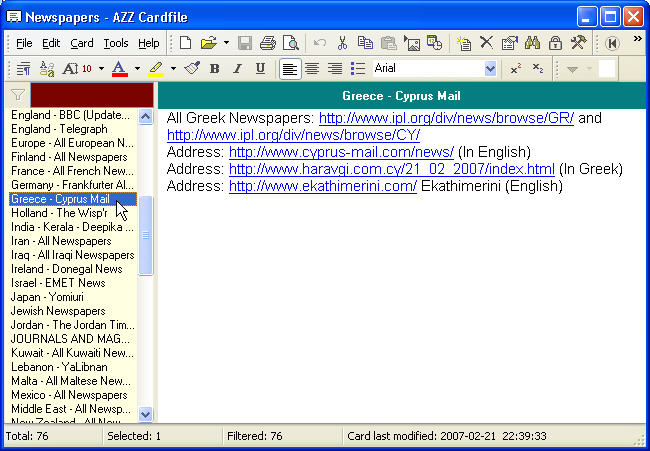Expand the Open recent files arrow

point(226,43)
